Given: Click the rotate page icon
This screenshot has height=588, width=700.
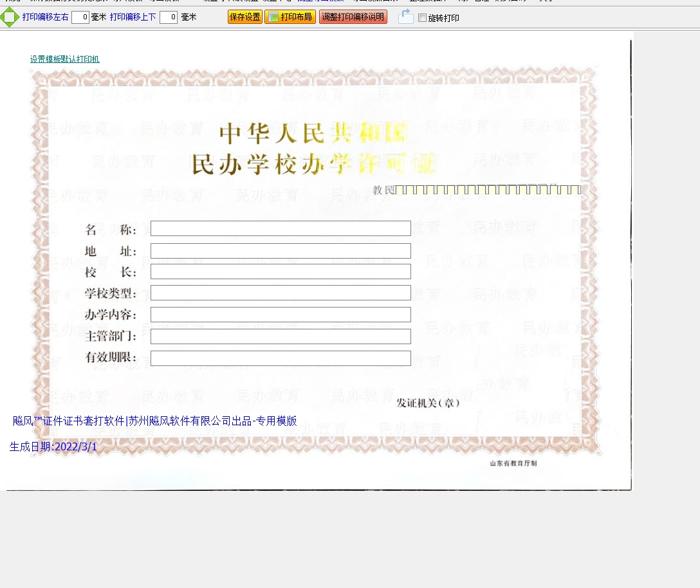Looking at the screenshot, I should (405, 17).
